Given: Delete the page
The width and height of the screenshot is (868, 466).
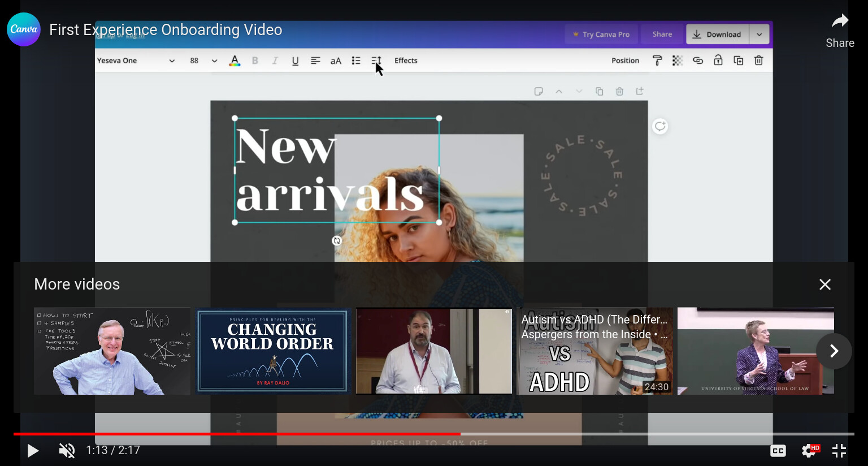Looking at the screenshot, I should (619, 91).
